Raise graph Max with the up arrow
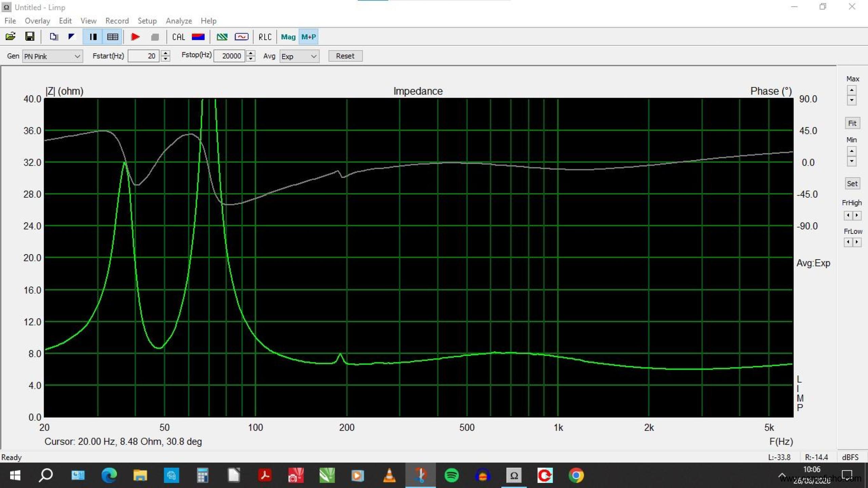This screenshot has height=488, width=868. pos(851,90)
